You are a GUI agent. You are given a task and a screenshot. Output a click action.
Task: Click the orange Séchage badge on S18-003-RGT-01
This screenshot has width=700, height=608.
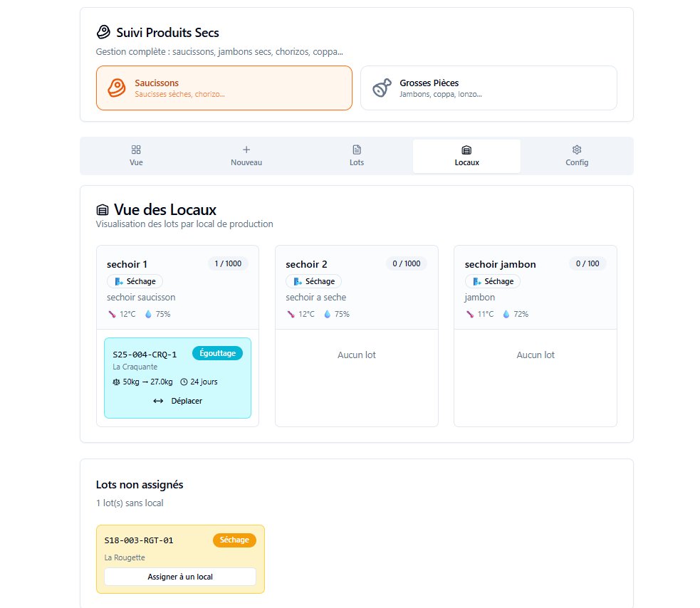coord(234,540)
